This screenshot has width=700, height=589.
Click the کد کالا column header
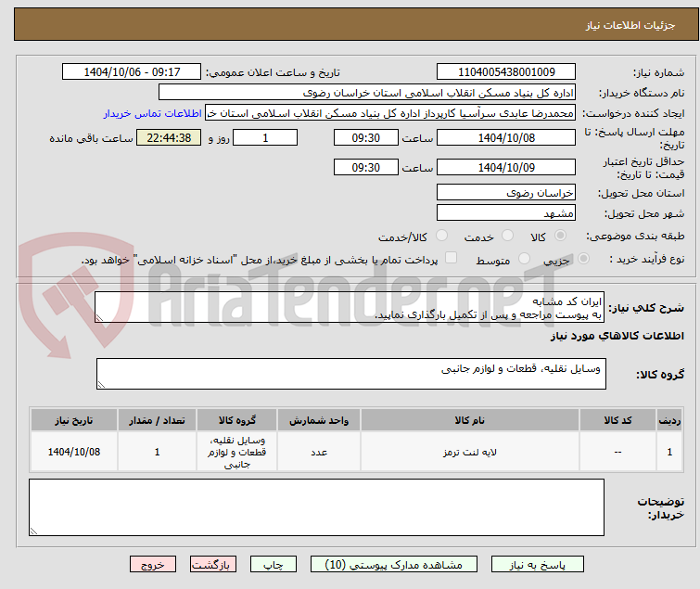(617, 420)
